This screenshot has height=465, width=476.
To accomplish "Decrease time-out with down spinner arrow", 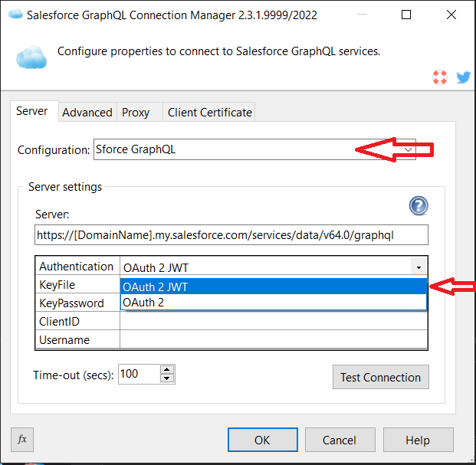I will [x=167, y=378].
